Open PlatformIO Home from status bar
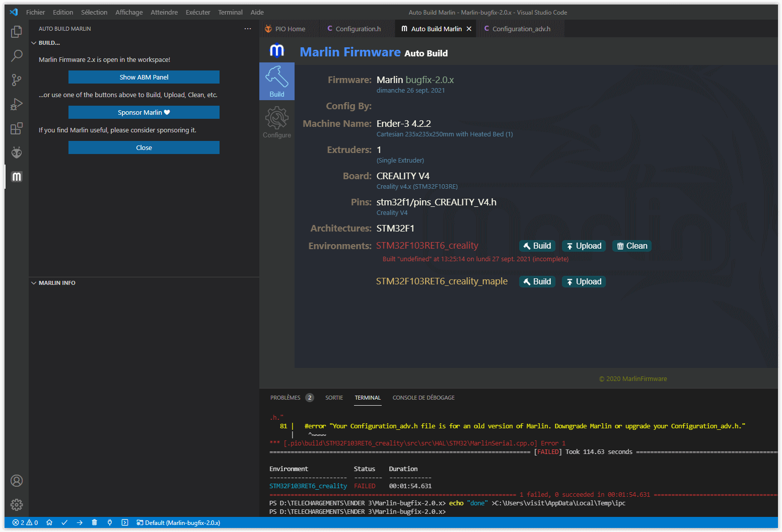Viewport: 782px width, 532px height. 49,522
